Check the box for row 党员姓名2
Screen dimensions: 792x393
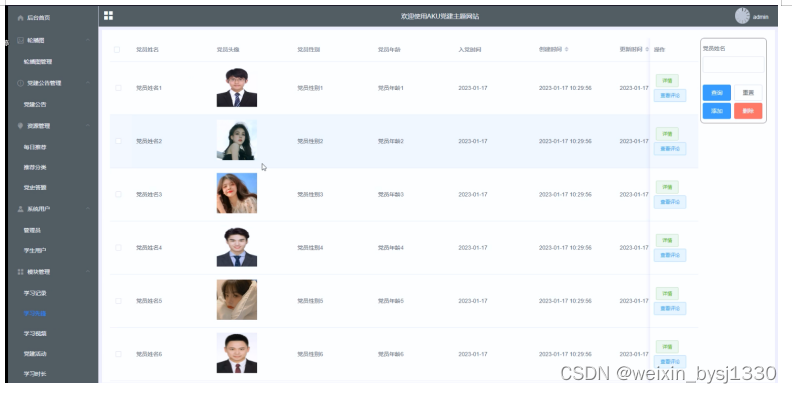pos(118,141)
